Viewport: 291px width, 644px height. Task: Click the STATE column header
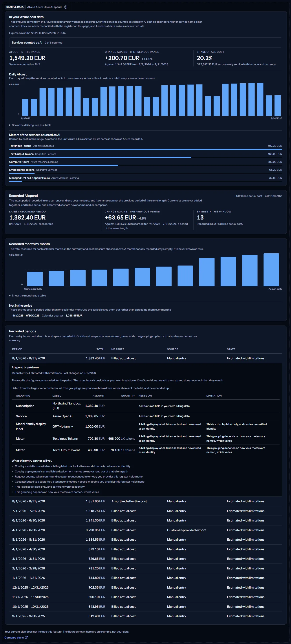(231, 349)
